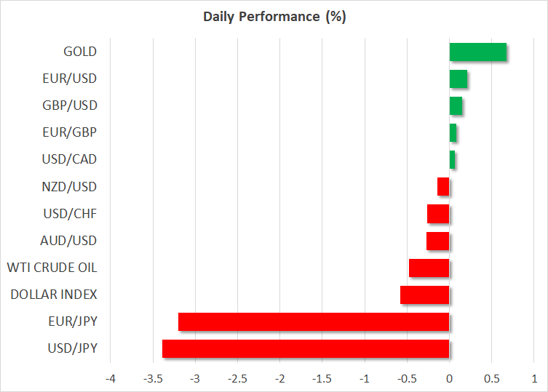
Task: Select the 0 value on the x-axis
Action: 449,378
